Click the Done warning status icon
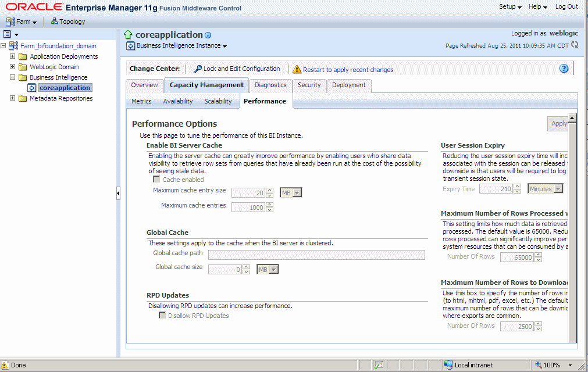 [5, 365]
